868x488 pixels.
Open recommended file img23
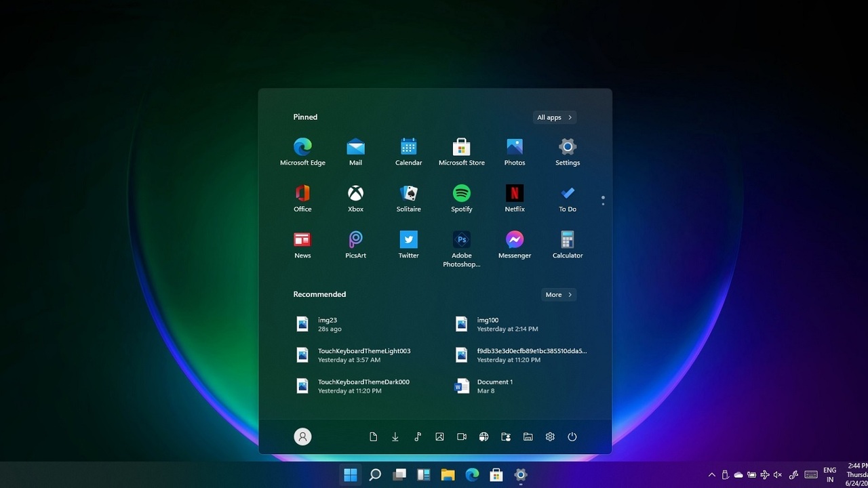tap(329, 324)
